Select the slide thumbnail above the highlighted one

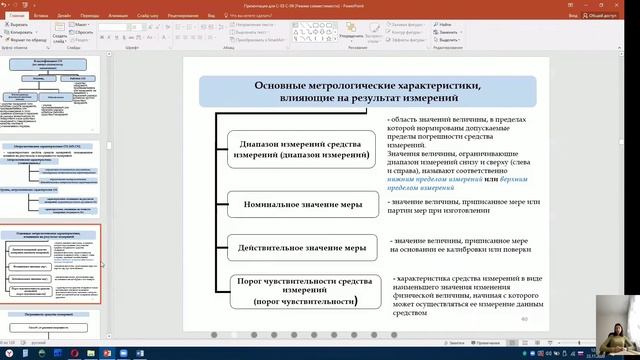point(49,179)
